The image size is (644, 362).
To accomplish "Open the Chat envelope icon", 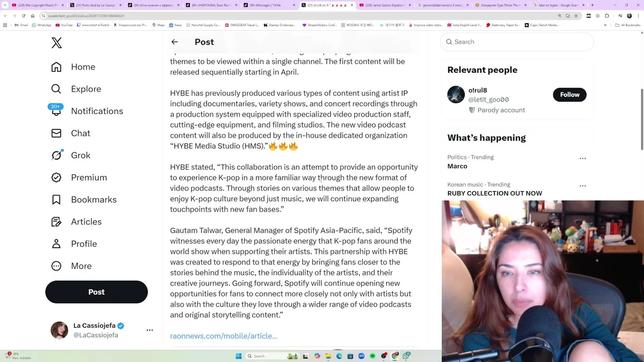I will (x=56, y=133).
